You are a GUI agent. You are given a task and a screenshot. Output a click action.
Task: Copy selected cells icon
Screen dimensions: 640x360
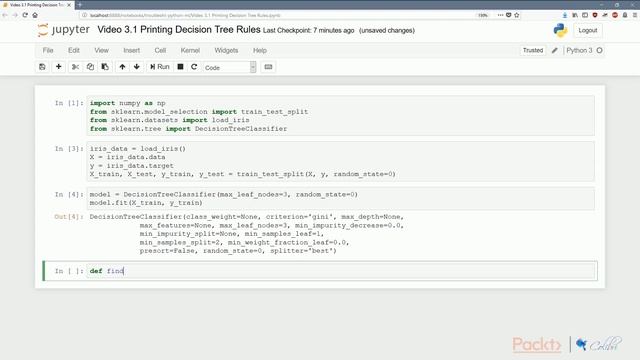click(90, 67)
